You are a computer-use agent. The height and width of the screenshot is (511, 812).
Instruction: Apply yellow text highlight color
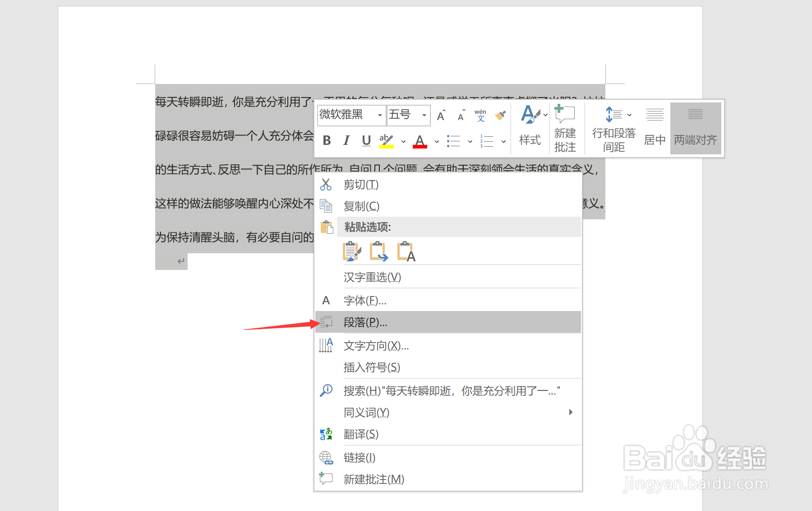pyautogui.click(x=387, y=141)
